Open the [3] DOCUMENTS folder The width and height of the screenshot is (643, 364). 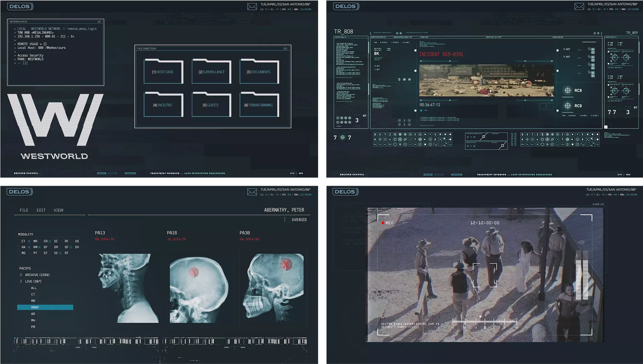pos(259,71)
